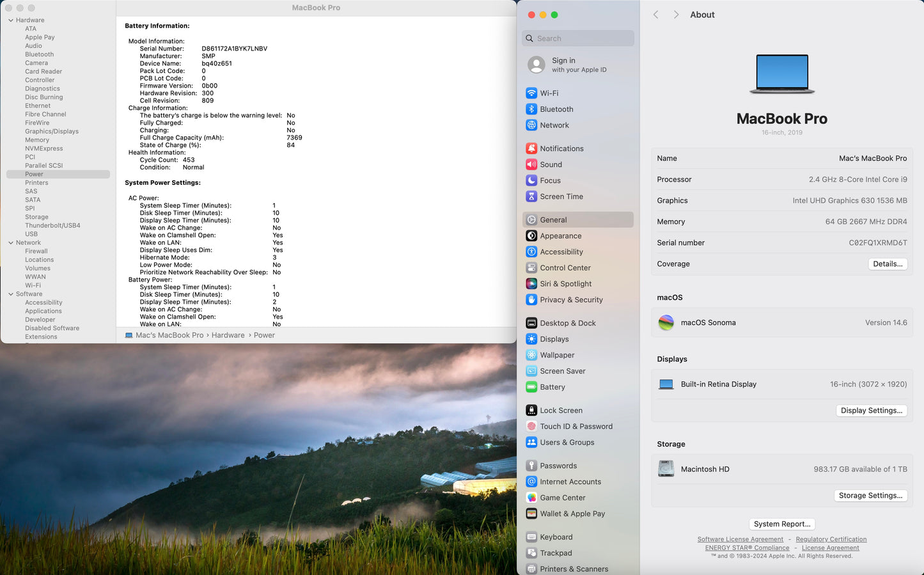Image resolution: width=924 pixels, height=575 pixels.
Task: Select Privacy & Security in the sidebar
Action: tap(571, 300)
